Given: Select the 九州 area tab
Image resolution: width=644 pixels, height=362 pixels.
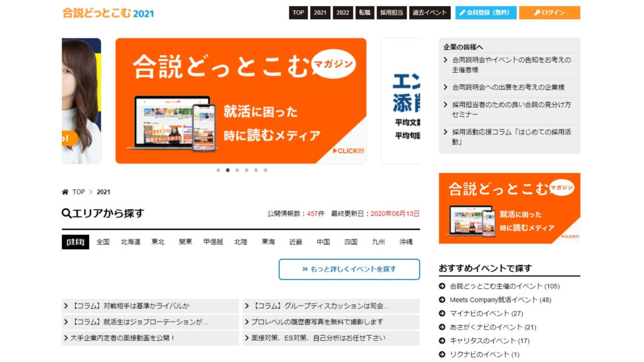Looking at the screenshot, I should [x=378, y=242].
